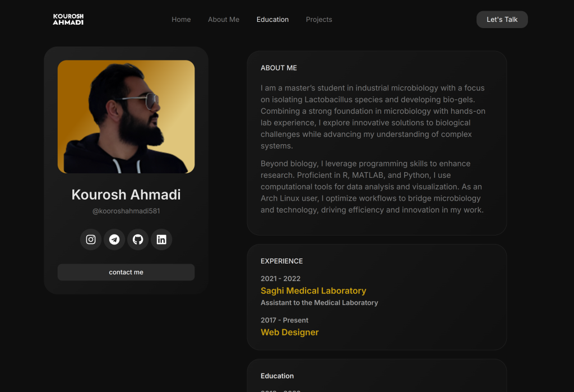
Task: Click the paragraph starting "I am a master's"
Action: (373, 117)
